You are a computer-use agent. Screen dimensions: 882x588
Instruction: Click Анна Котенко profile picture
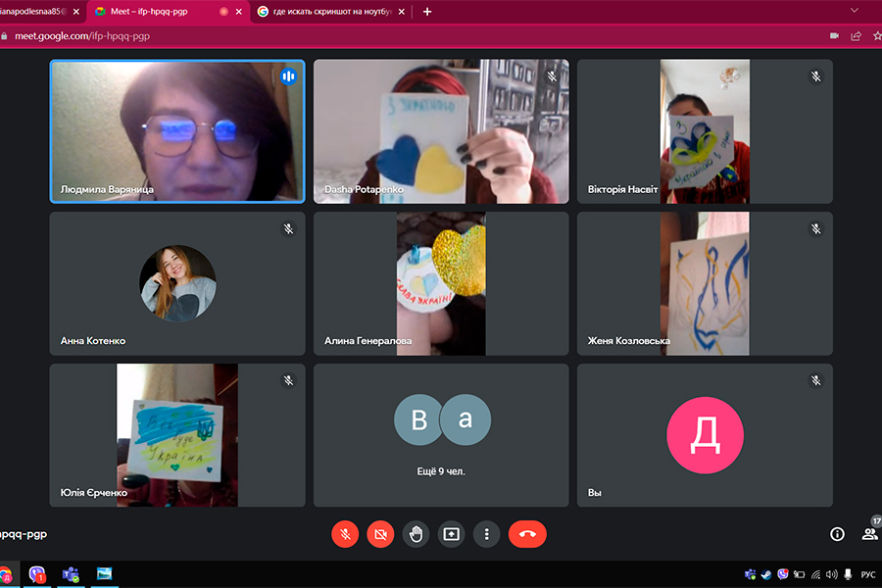click(x=177, y=283)
